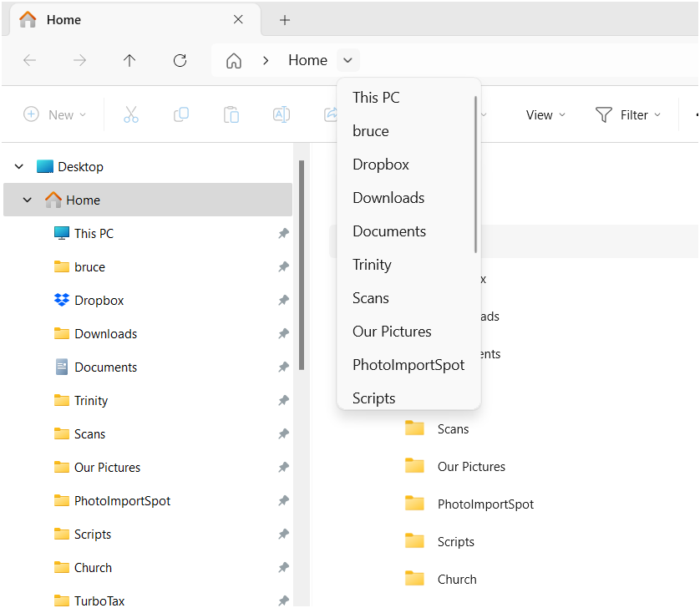The width and height of the screenshot is (700, 608).
Task: Open Trinity folder in sidebar
Action: pyautogui.click(x=91, y=400)
